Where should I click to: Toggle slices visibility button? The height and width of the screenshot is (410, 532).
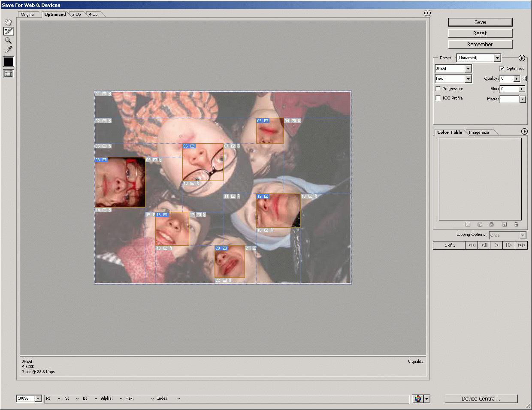point(8,73)
